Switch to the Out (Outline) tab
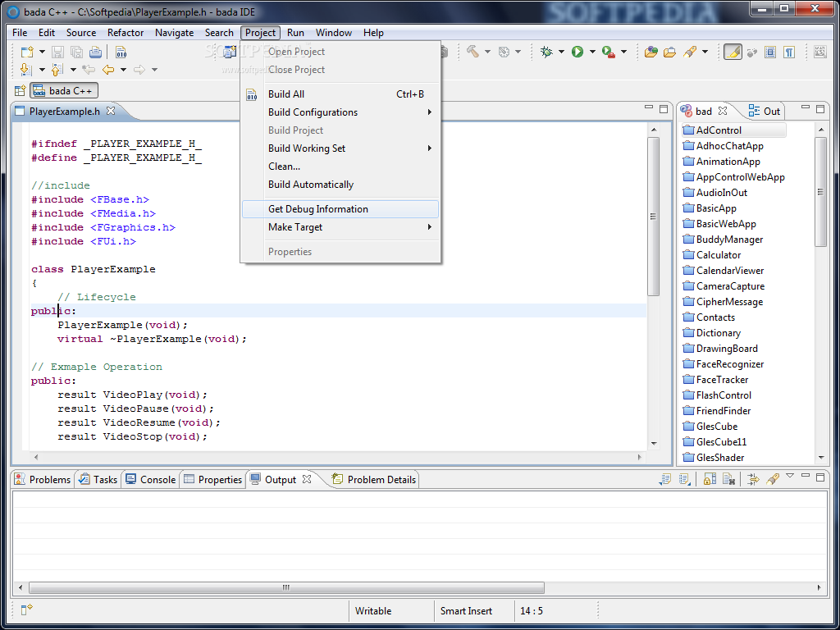This screenshot has height=630, width=840. click(x=765, y=111)
